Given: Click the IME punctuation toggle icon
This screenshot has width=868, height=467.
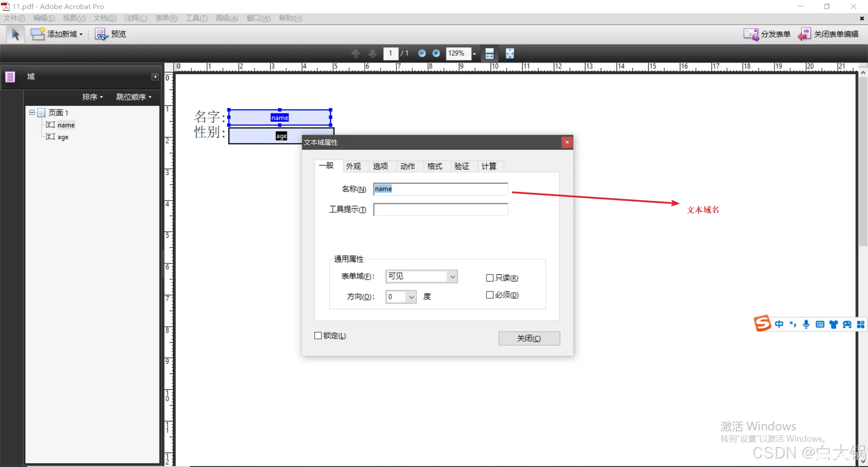Looking at the screenshot, I should coord(793,324).
